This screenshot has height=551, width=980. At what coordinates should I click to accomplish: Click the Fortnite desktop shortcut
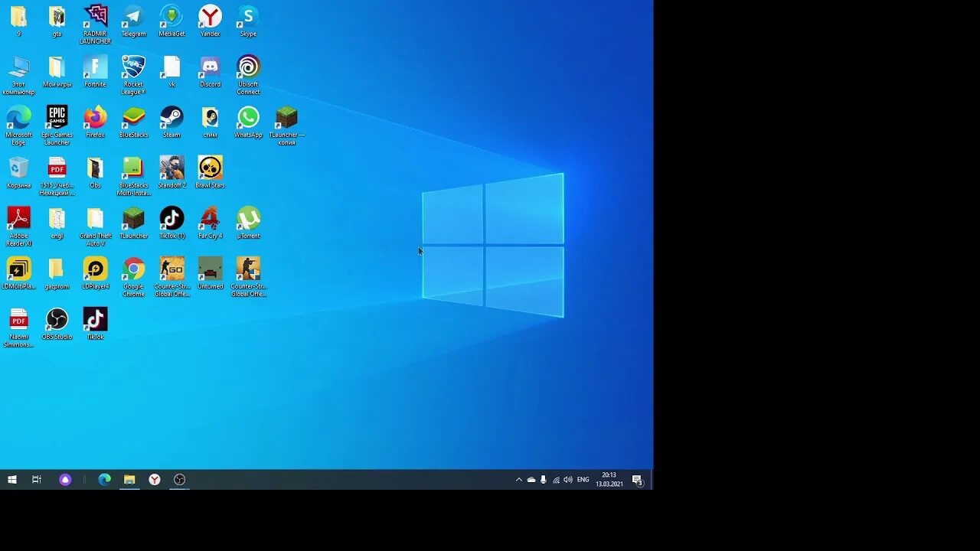[95, 71]
